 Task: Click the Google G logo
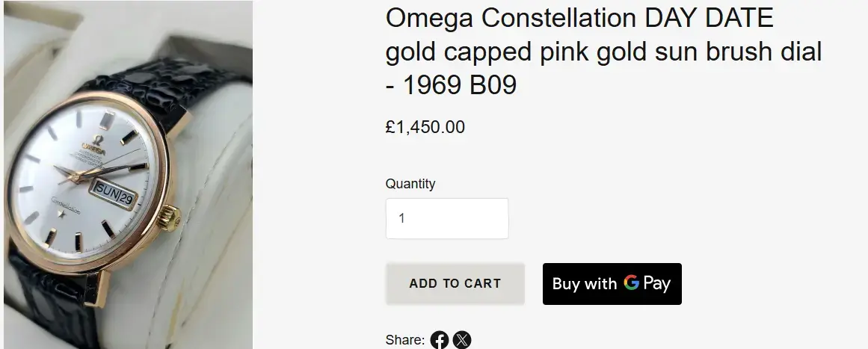(632, 283)
